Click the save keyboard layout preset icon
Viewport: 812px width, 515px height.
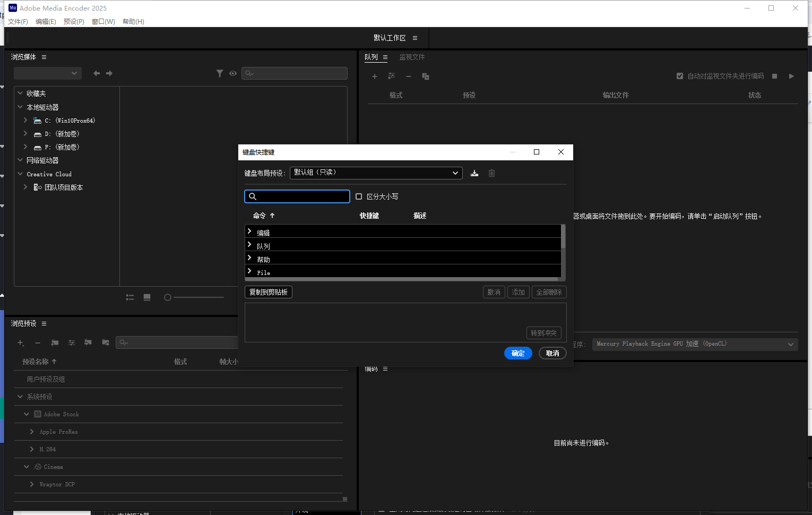click(x=474, y=173)
